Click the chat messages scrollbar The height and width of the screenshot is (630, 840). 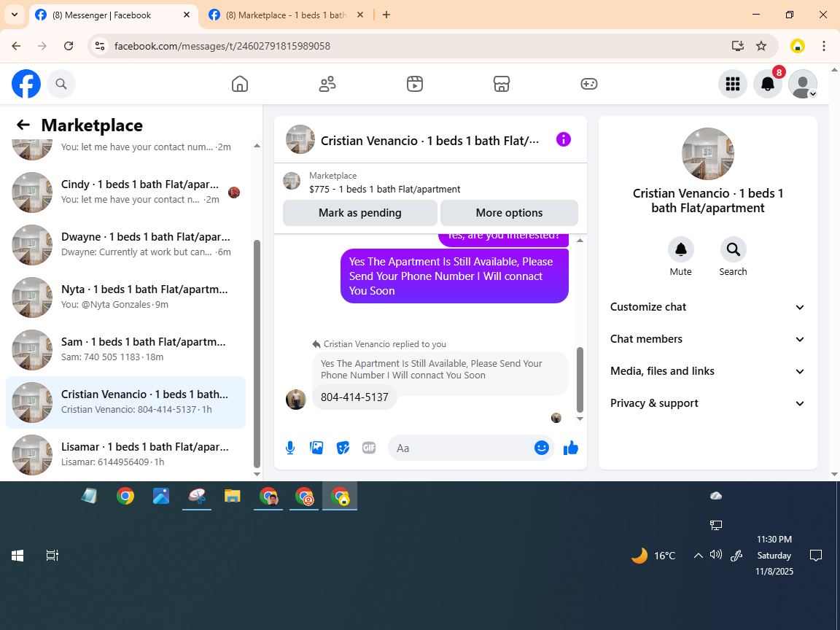tap(580, 379)
